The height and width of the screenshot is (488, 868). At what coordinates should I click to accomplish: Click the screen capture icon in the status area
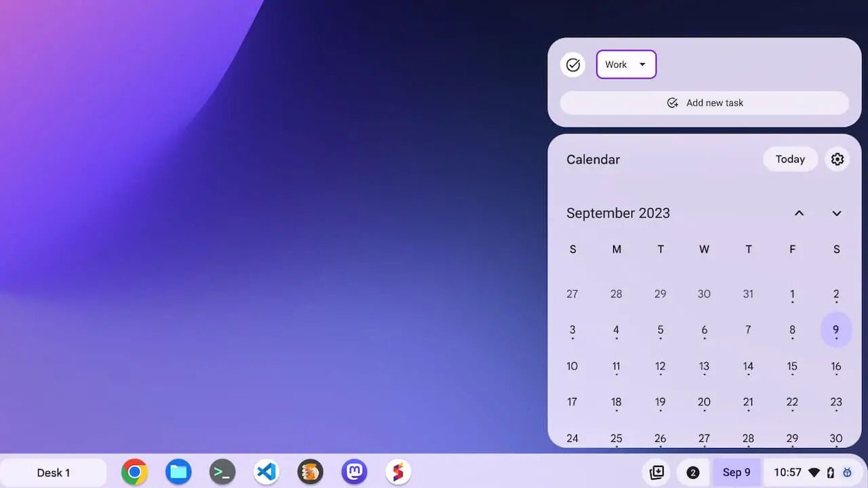click(x=655, y=472)
